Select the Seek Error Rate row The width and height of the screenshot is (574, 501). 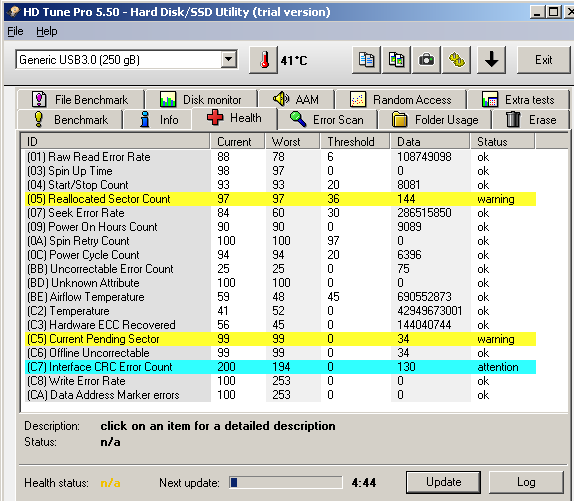click(280, 213)
